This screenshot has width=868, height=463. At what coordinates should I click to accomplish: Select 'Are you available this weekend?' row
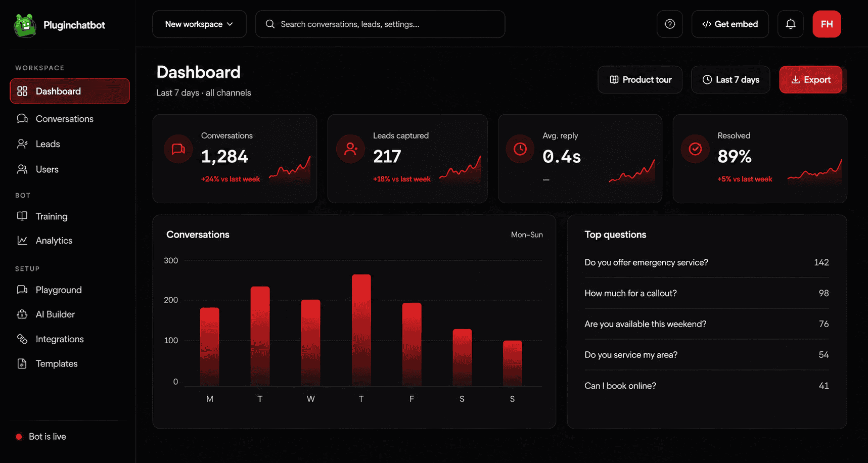[707, 324]
